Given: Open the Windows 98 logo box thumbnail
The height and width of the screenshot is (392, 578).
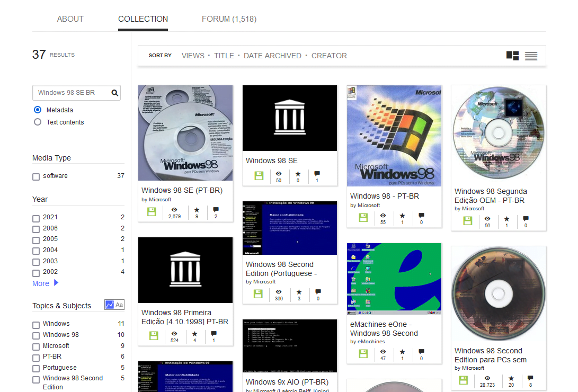Looking at the screenshot, I should pos(394,136).
